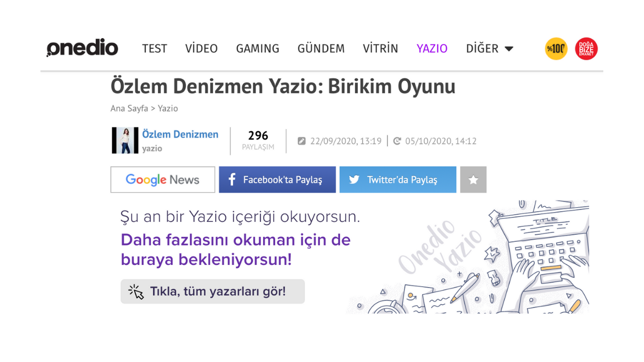Click the Onedio logo
The image size is (644, 362).
click(82, 48)
